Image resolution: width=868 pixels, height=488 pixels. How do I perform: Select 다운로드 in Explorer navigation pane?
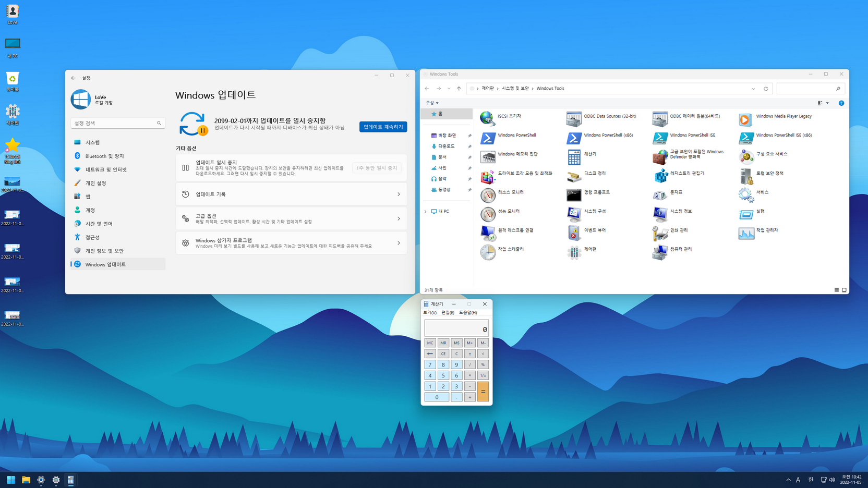447,147
